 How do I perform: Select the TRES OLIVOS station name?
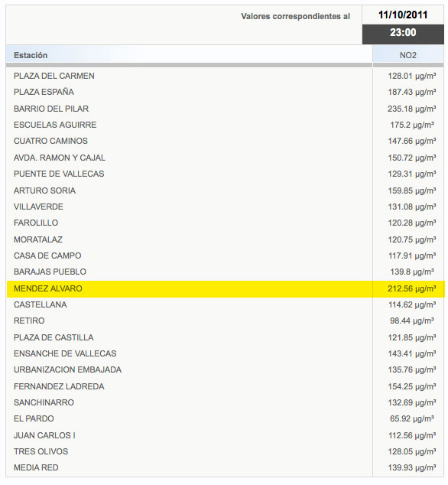pos(41,451)
